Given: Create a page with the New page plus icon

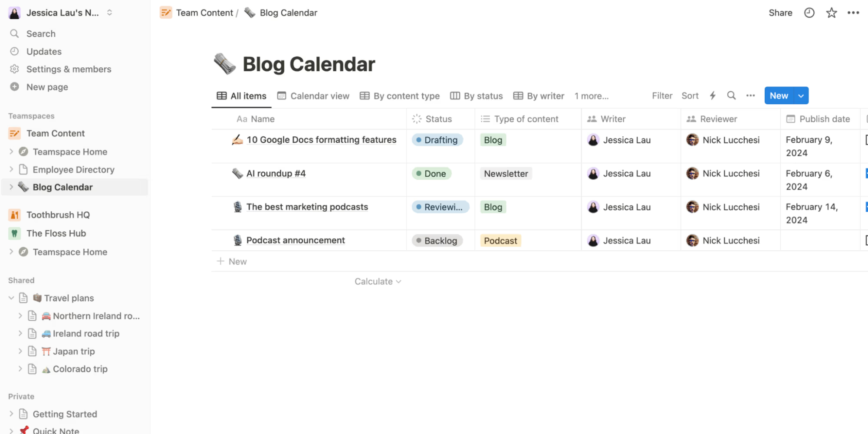Looking at the screenshot, I should click(x=14, y=87).
